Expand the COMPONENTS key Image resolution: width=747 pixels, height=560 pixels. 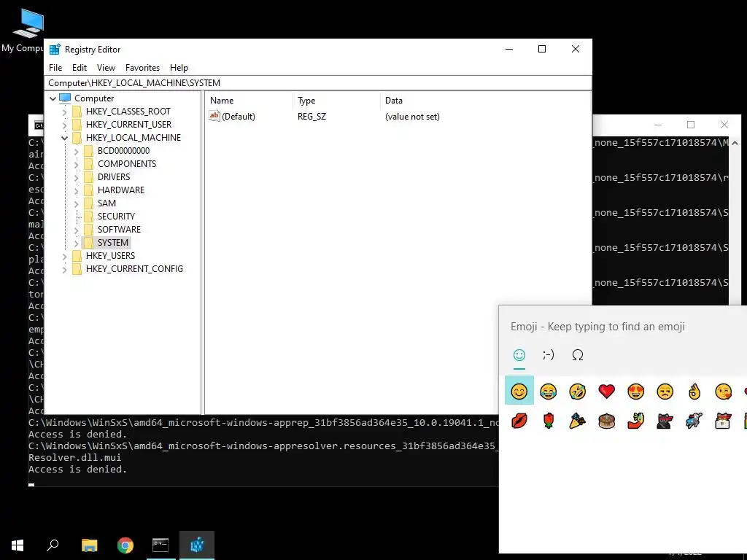[x=76, y=164]
